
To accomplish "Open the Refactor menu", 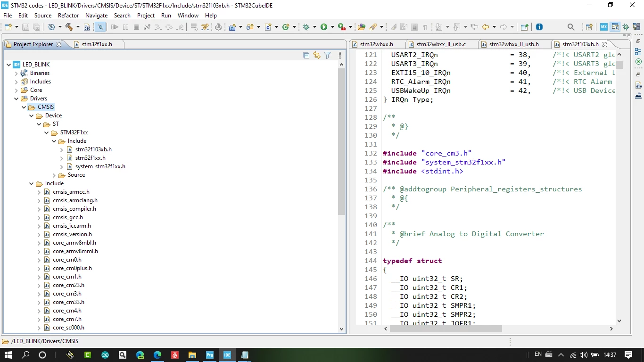I will pos(68,16).
